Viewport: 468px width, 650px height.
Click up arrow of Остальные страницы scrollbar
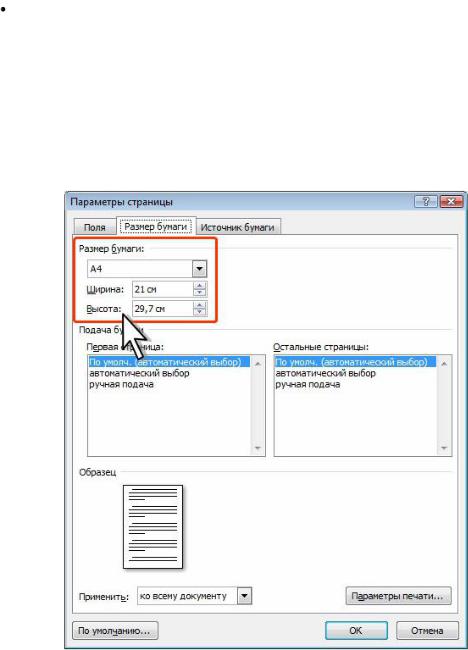tap(444, 364)
